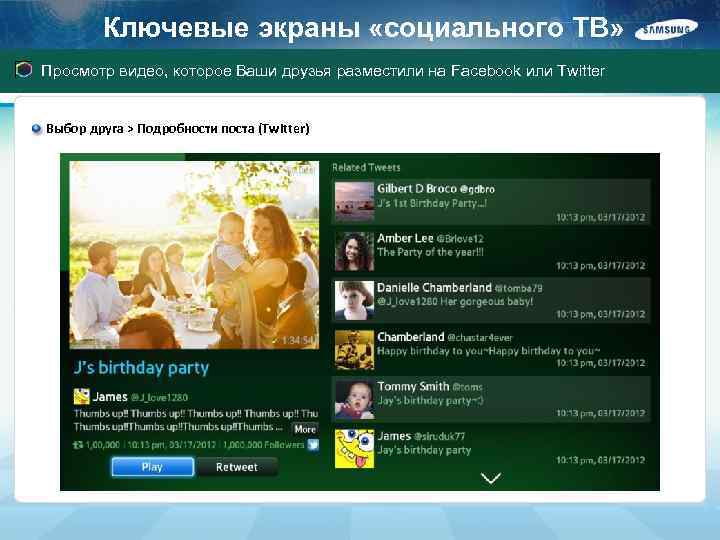
Task: Click the @J_love1280 handle
Action: (159, 397)
